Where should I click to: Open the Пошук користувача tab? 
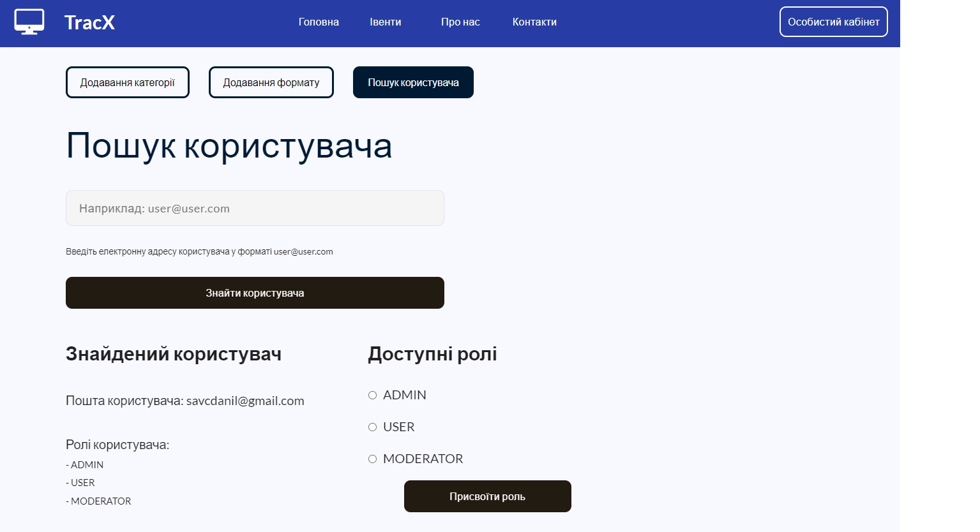(x=412, y=82)
